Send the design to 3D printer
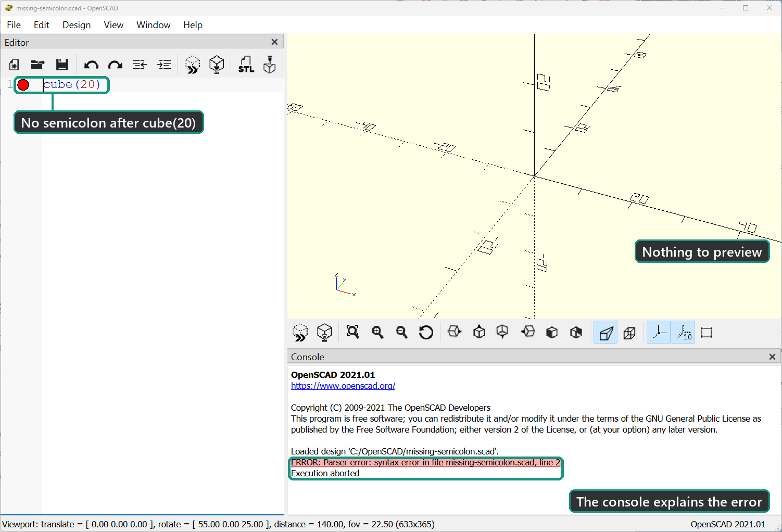This screenshot has width=782, height=532. pyautogui.click(x=270, y=65)
